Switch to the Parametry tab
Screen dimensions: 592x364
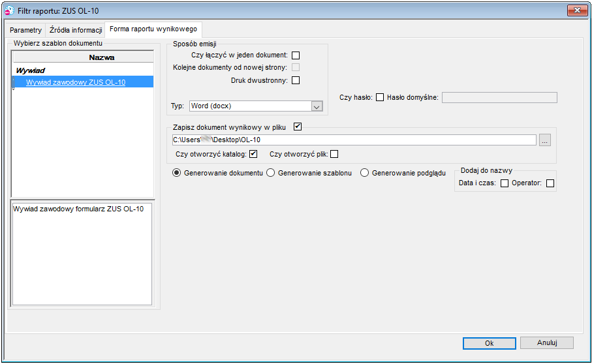pyautogui.click(x=25, y=30)
